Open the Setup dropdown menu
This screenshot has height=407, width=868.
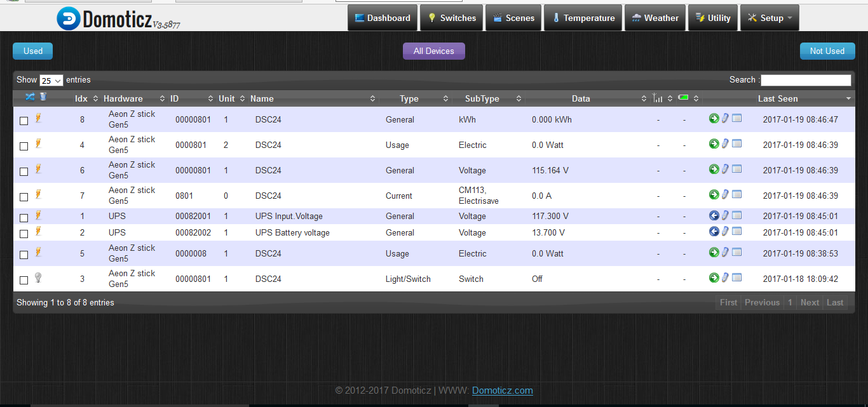pos(770,17)
